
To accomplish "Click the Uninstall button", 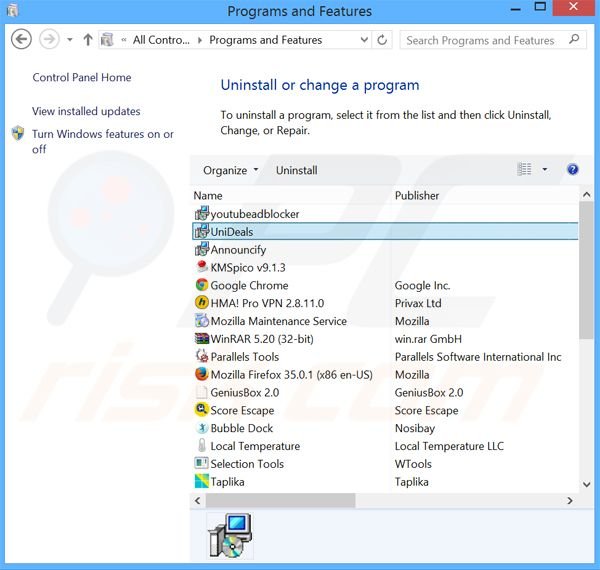I will (x=297, y=170).
